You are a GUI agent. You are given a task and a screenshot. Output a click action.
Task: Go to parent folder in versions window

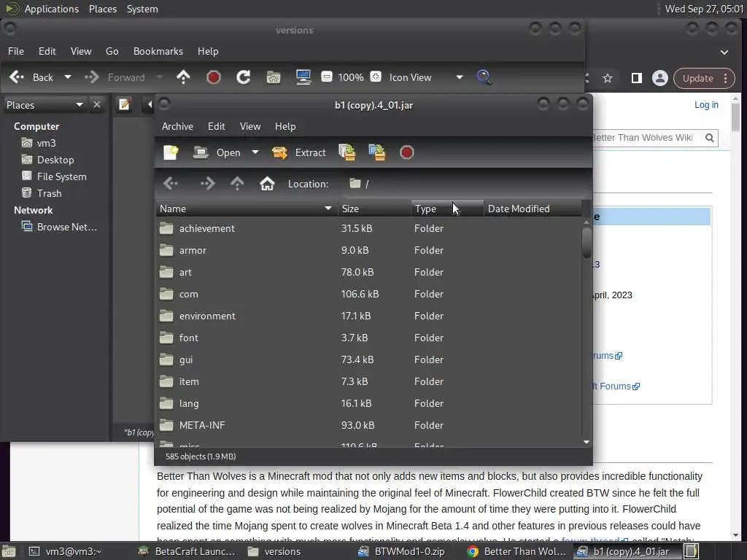(x=183, y=77)
